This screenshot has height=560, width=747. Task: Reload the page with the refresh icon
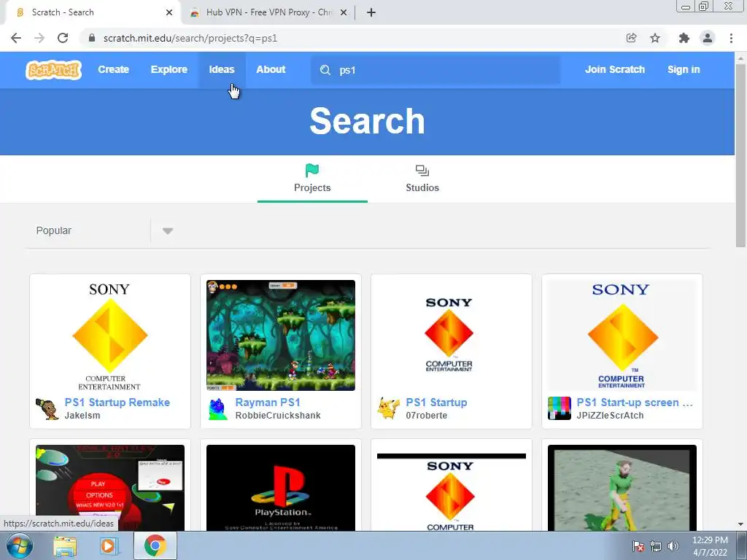(63, 38)
